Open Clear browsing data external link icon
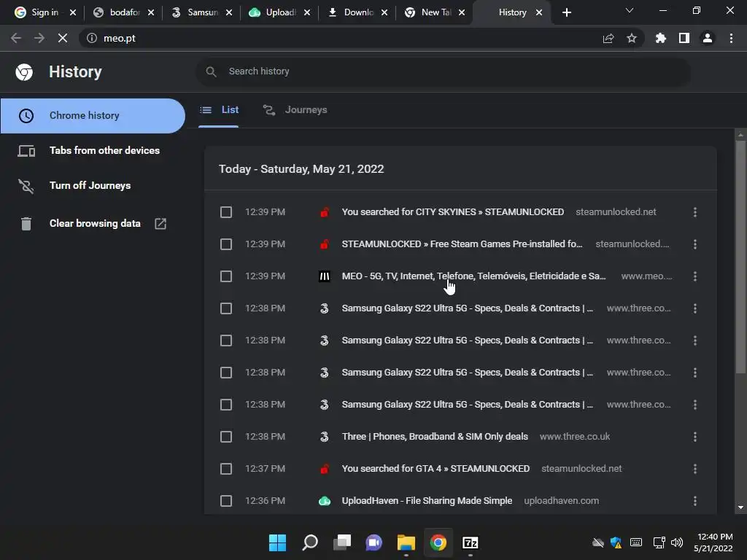This screenshot has height=560, width=747. pos(160,223)
